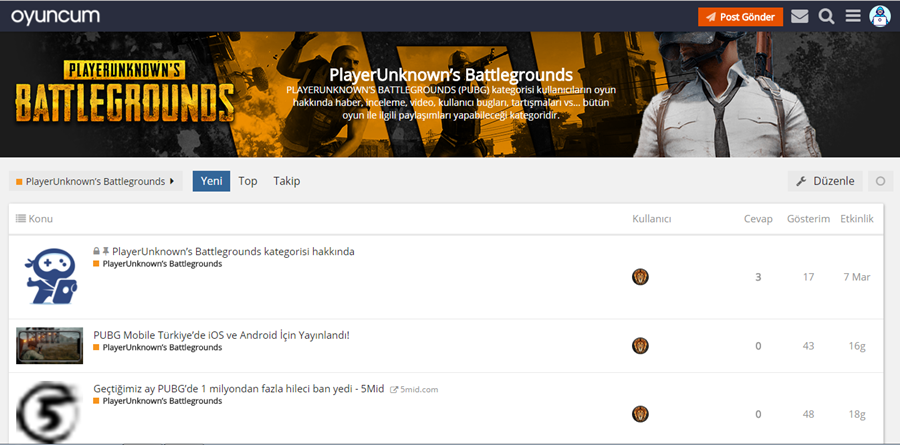Sort by Cevap column header
900x445 pixels.
pos(758,219)
